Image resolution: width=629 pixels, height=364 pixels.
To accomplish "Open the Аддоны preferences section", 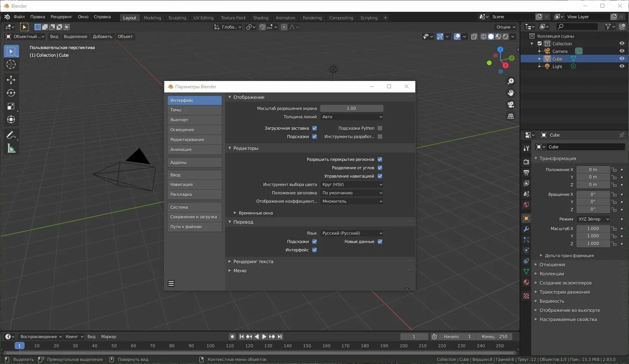I will coord(194,162).
